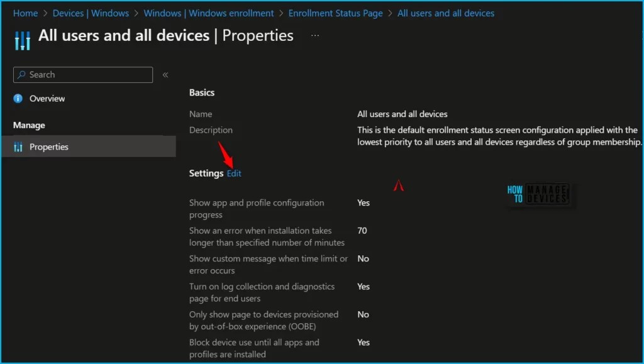Click Edit next to the Settings heading
644x364 pixels.
[x=233, y=173]
